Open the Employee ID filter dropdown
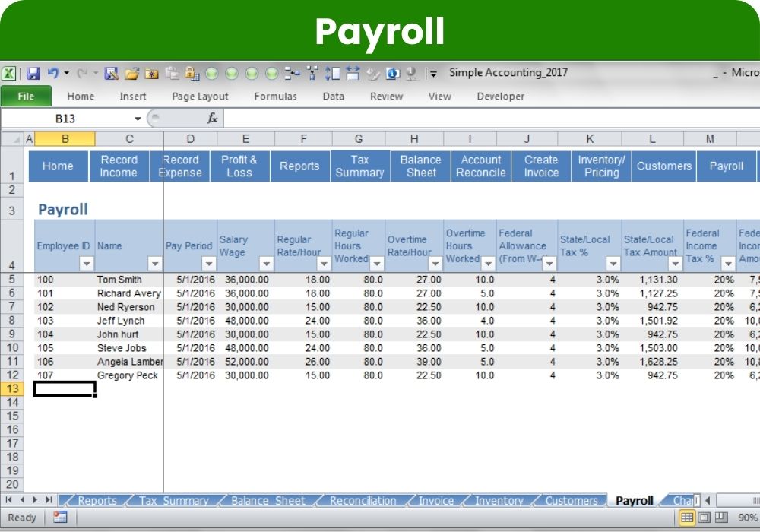 (x=87, y=264)
